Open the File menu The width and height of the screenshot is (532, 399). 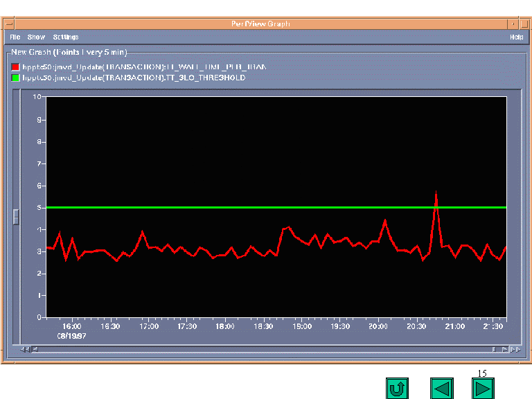click(x=15, y=37)
